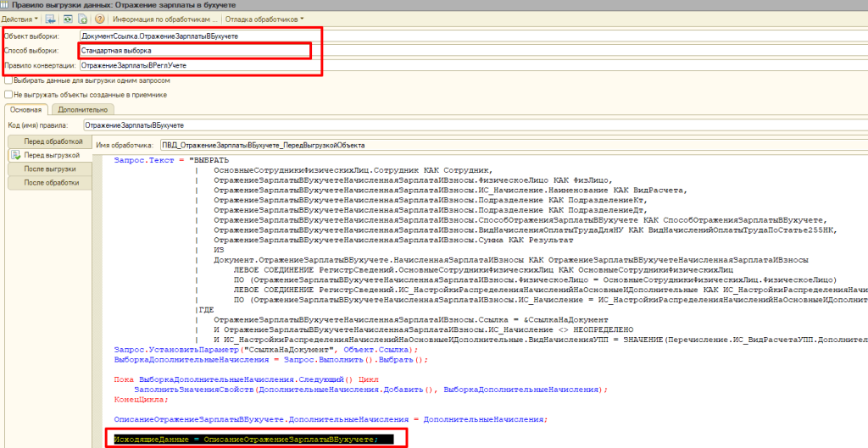Open Информация по обработчикам
Viewport: 868px width, 448px height.
click(x=164, y=18)
